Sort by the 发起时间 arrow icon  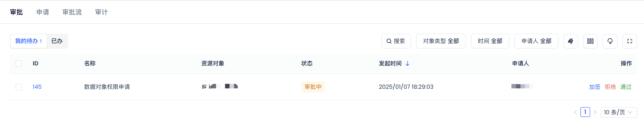(408, 64)
